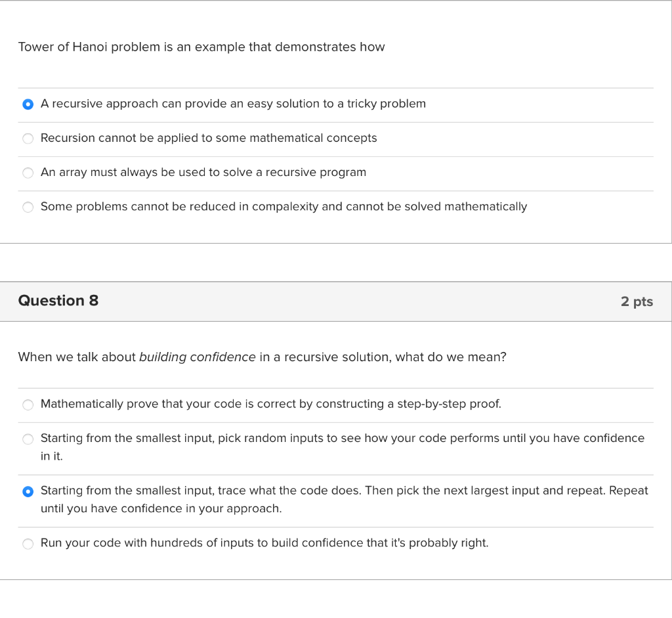Choose radio button for 'Recursion cannot be applied'
Screen dimensions: 672x618
click(28, 139)
